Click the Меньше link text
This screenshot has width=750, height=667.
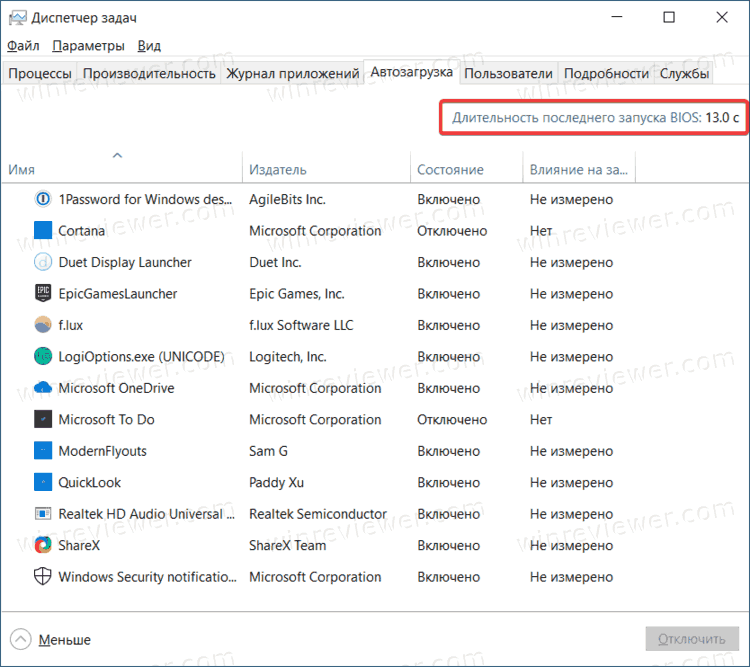(x=65, y=640)
